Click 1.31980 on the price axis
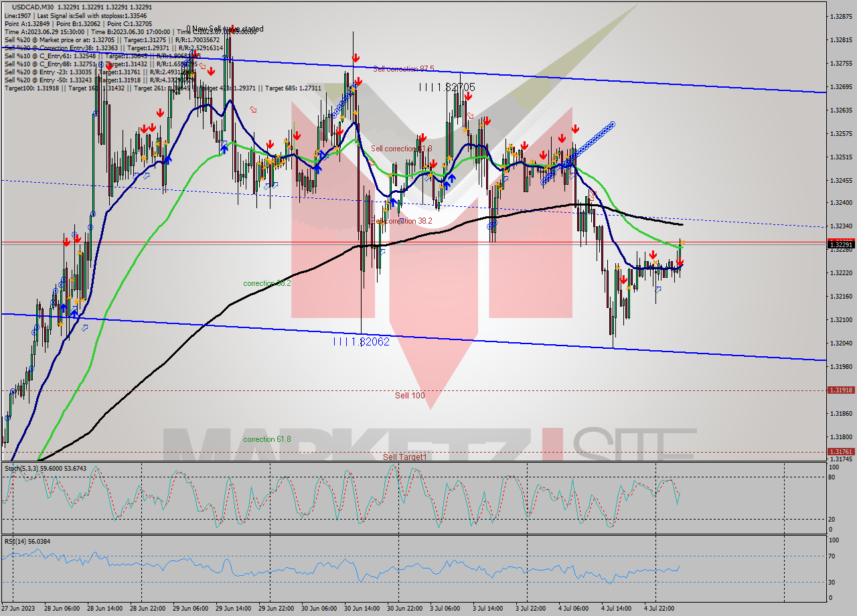 (842, 366)
